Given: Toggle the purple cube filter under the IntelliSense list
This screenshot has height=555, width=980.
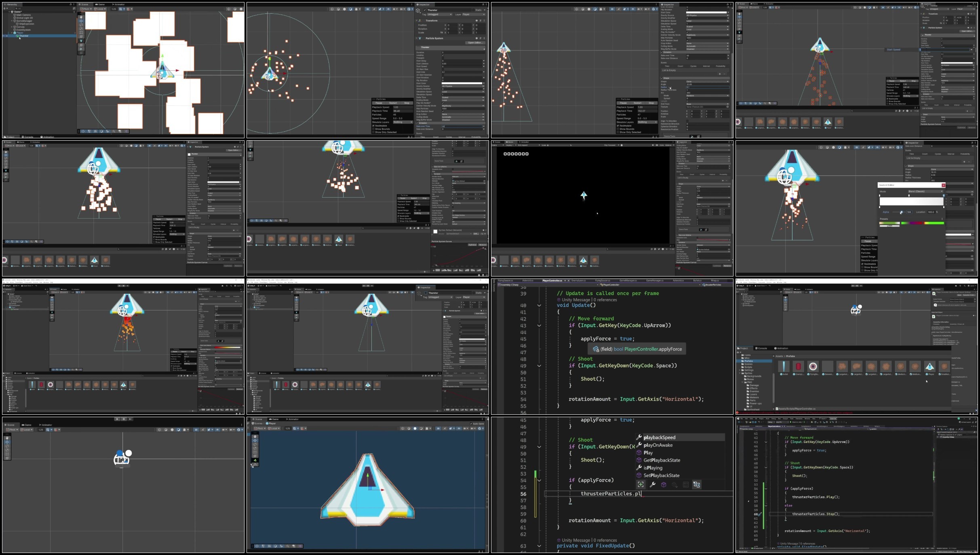Looking at the screenshot, I should coord(664,484).
